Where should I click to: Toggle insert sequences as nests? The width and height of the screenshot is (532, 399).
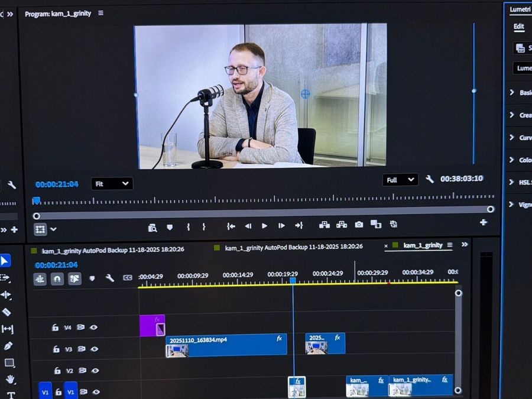point(40,279)
